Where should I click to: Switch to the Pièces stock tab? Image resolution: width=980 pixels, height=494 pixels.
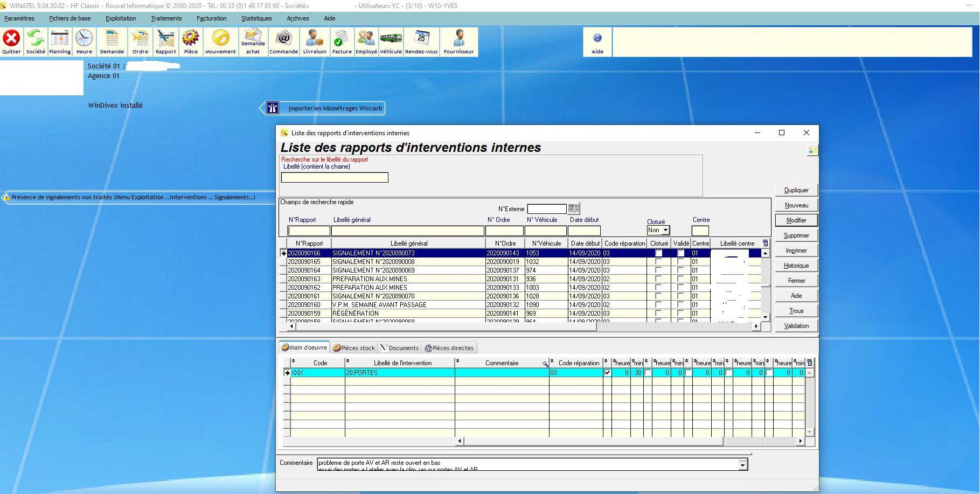pos(354,348)
